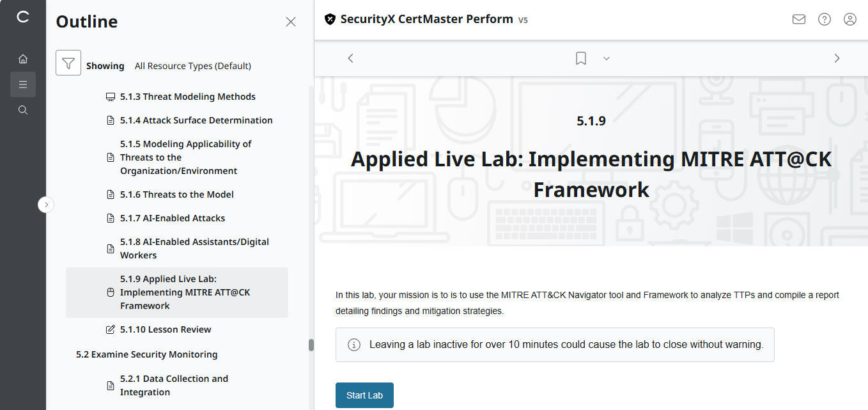Click the SecurityX shield logo
The height and width of the screenshot is (410, 868).
[x=330, y=19]
